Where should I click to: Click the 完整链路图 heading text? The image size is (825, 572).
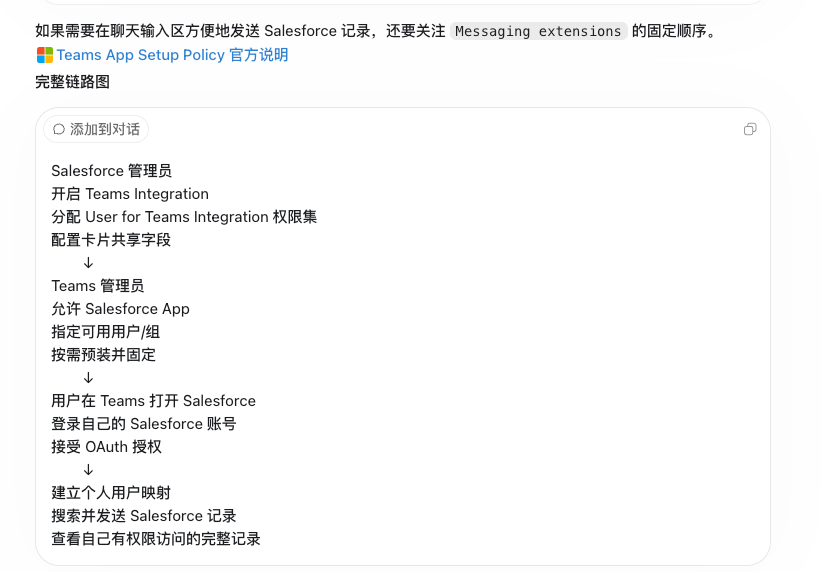click(73, 82)
